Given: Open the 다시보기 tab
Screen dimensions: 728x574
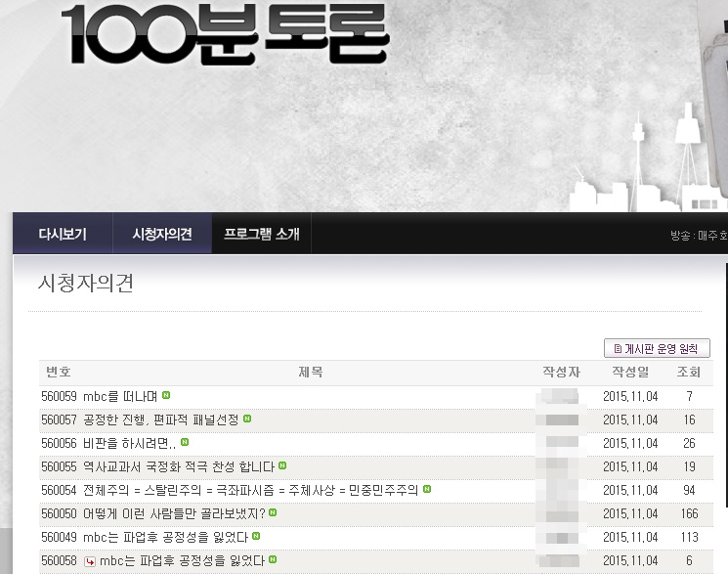Looking at the screenshot, I should [63, 234].
